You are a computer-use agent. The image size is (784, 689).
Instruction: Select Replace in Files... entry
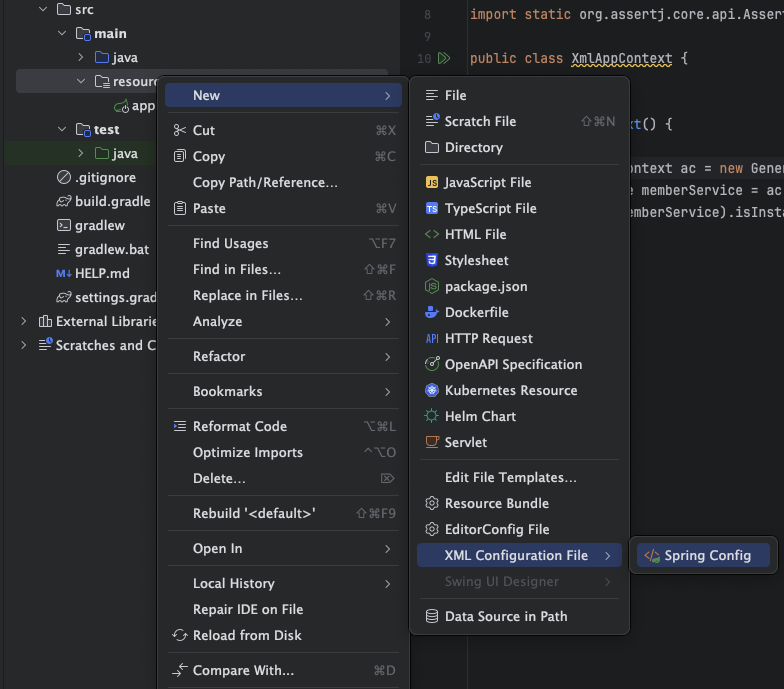point(284,296)
